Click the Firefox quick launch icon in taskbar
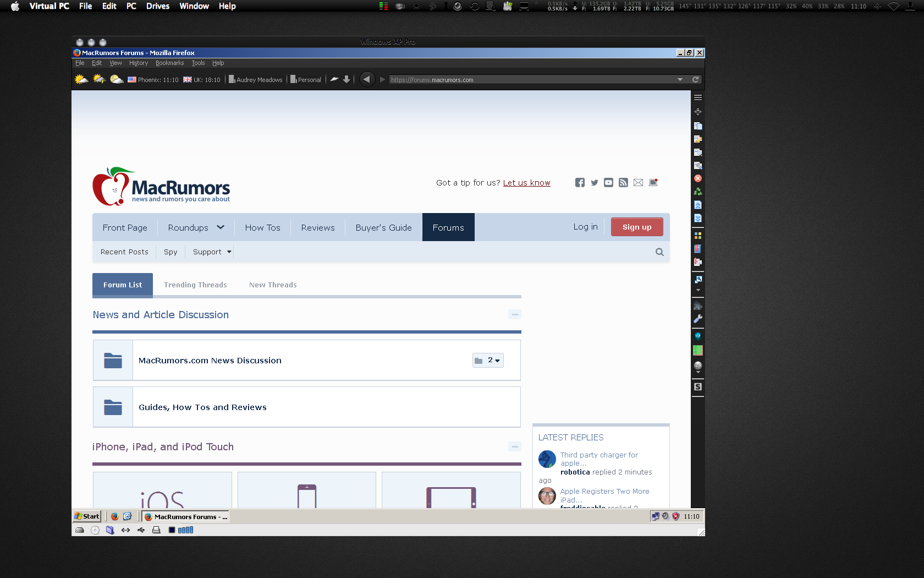This screenshot has height=578, width=924. tap(114, 516)
